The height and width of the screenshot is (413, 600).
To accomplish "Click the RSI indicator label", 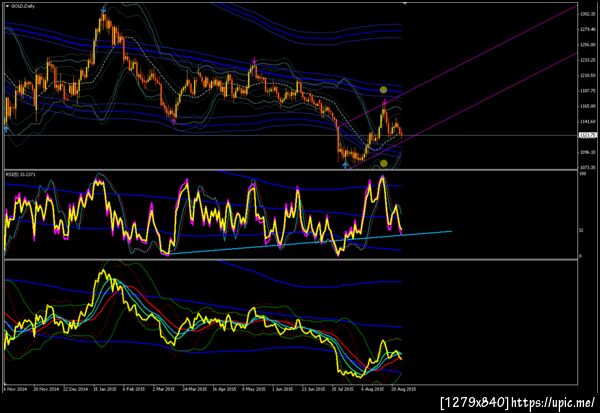I will tap(20, 175).
